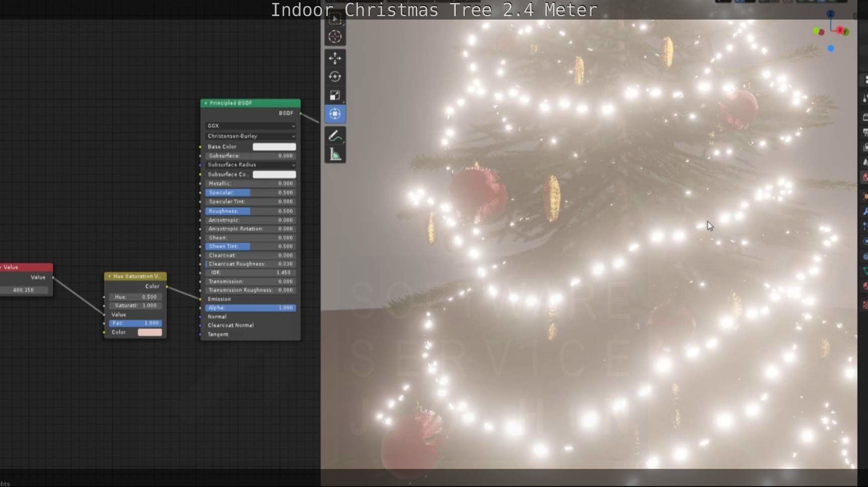Screen dimensions: 868x487
Task: Click the Base Color white swatch
Action: pyautogui.click(x=274, y=147)
